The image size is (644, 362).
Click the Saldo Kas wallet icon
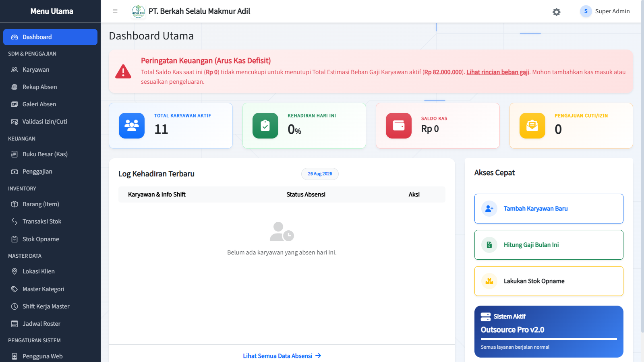pos(399,126)
